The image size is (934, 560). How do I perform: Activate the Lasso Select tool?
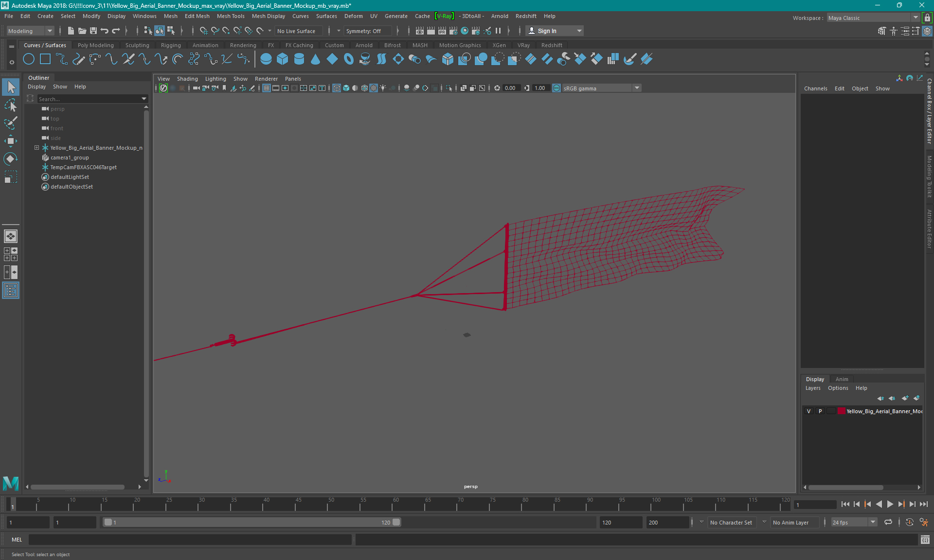[x=11, y=105]
